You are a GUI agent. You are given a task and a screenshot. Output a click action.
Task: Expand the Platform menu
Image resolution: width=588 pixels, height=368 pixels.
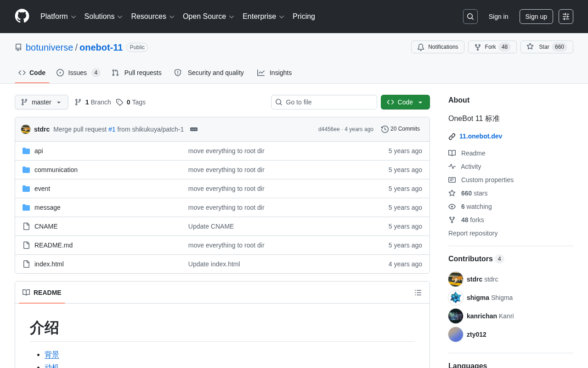58,17
